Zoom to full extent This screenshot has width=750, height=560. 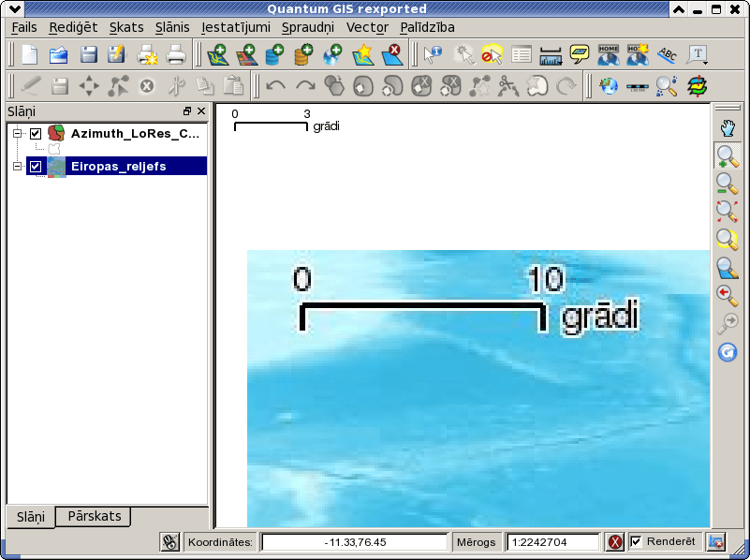coord(727,212)
